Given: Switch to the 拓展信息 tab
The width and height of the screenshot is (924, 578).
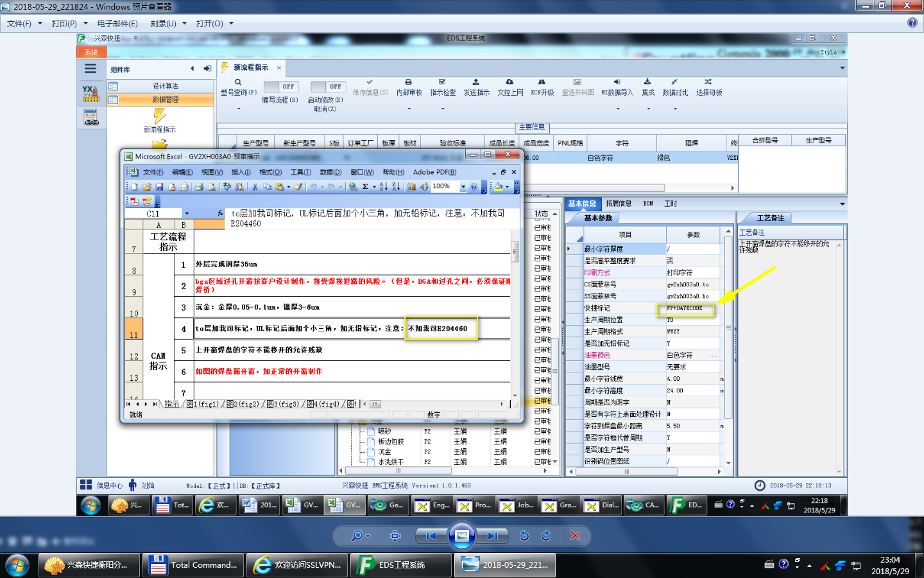Looking at the screenshot, I should click(x=619, y=204).
